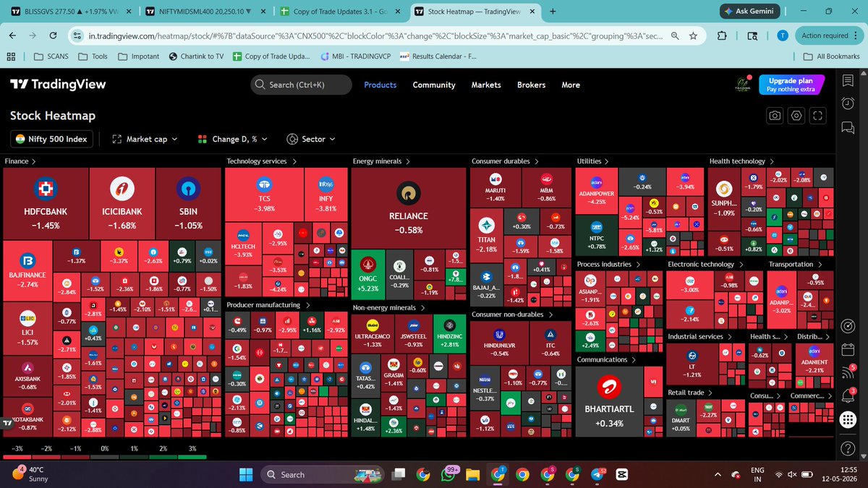This screenshot has height=488, width=868.
Task: Open File Explorer from the taskbar
Action: (473, 474)
